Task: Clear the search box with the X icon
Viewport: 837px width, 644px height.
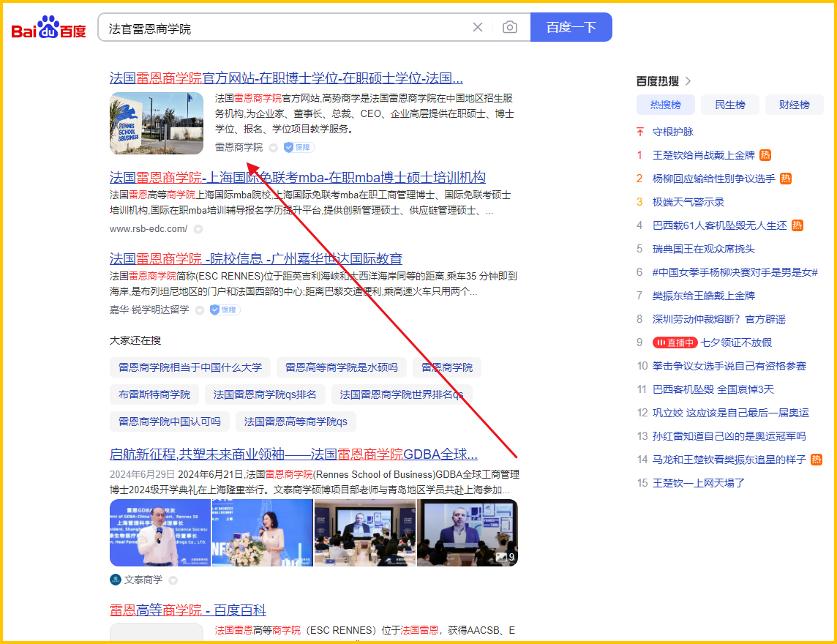Action: [x=478, y=26]
